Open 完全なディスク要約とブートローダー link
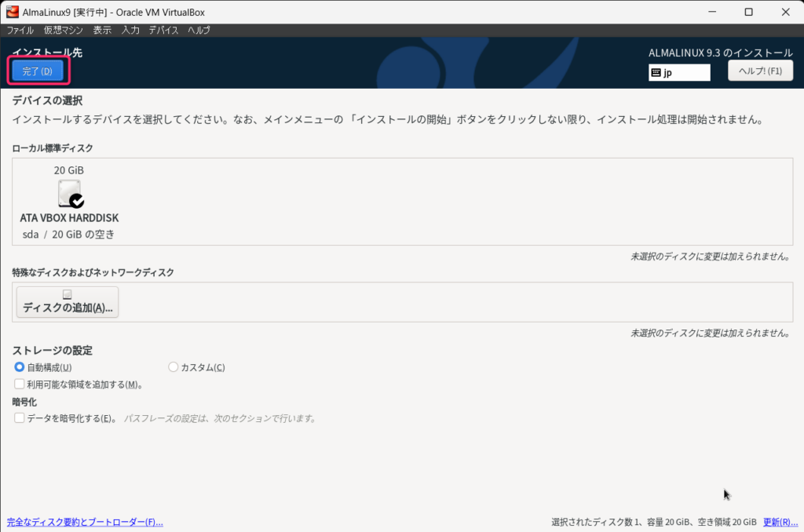Viewport: 804px width, 532px height. 85,522
